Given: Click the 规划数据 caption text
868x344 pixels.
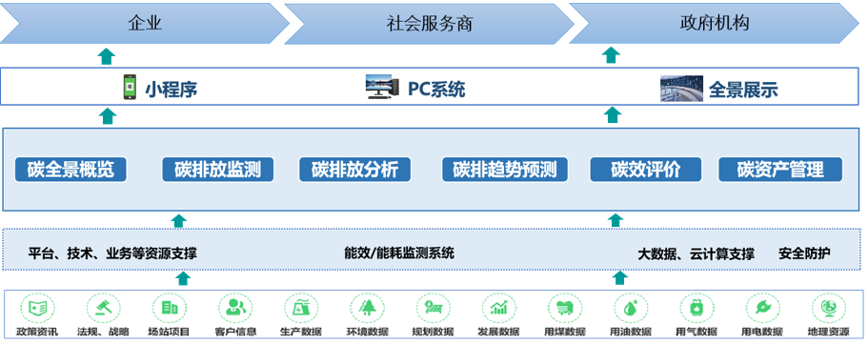Looking at the screenshot, I should click(x=433, y=332).
